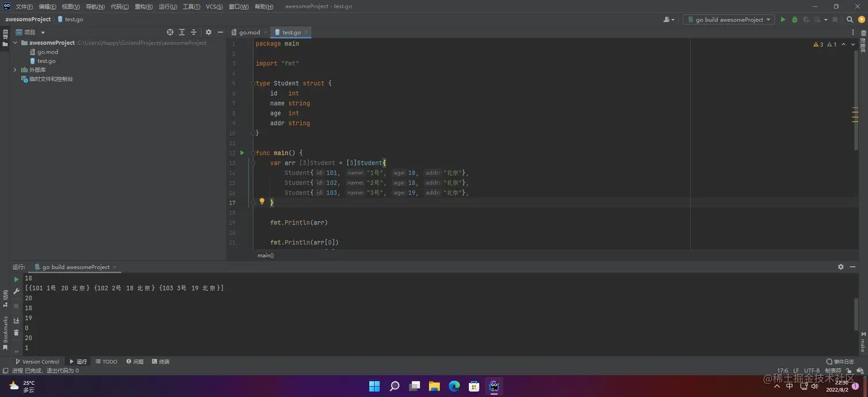The image size is (868, 397).
Task: Click the UTF-8 encoding in status bar
Action: 812,371
